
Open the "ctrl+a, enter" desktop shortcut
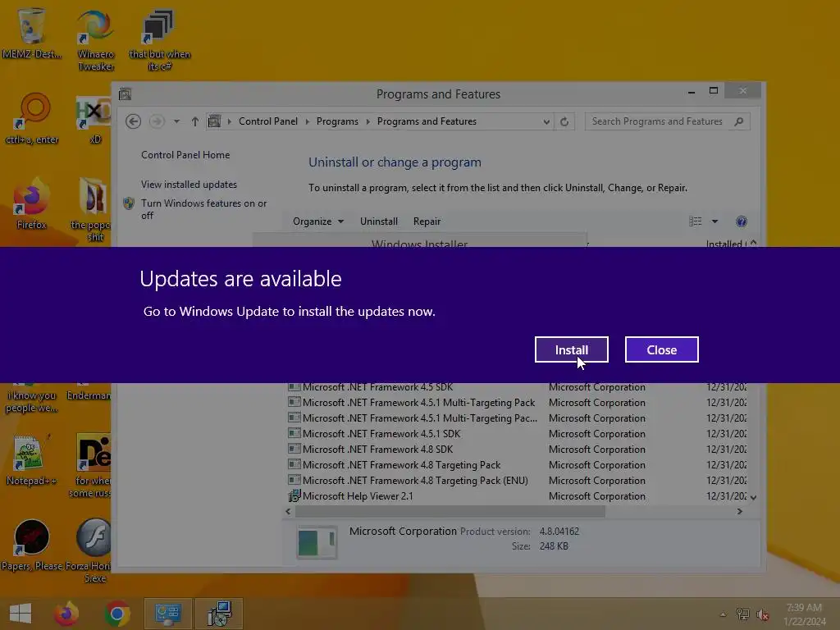32,118
